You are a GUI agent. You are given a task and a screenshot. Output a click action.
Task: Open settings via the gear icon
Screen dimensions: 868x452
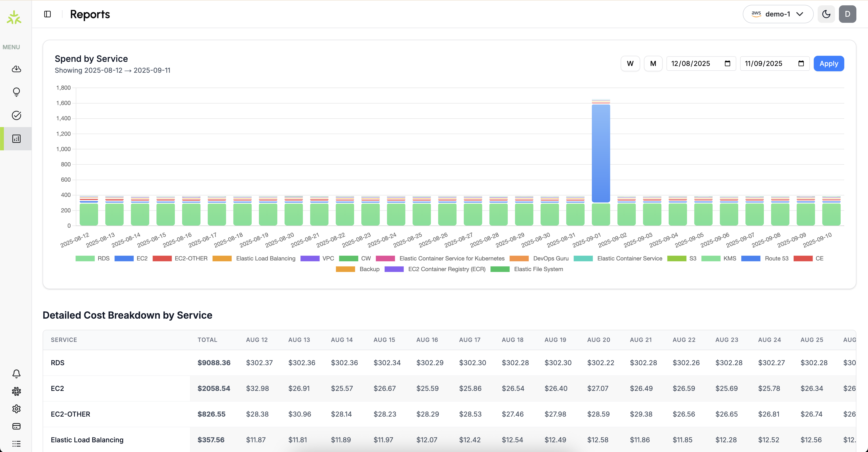[x=16, y=409]
